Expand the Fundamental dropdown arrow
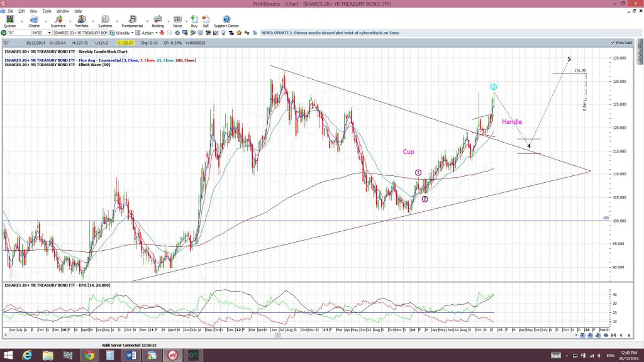The image size is (644, 362). coord(147,21)
